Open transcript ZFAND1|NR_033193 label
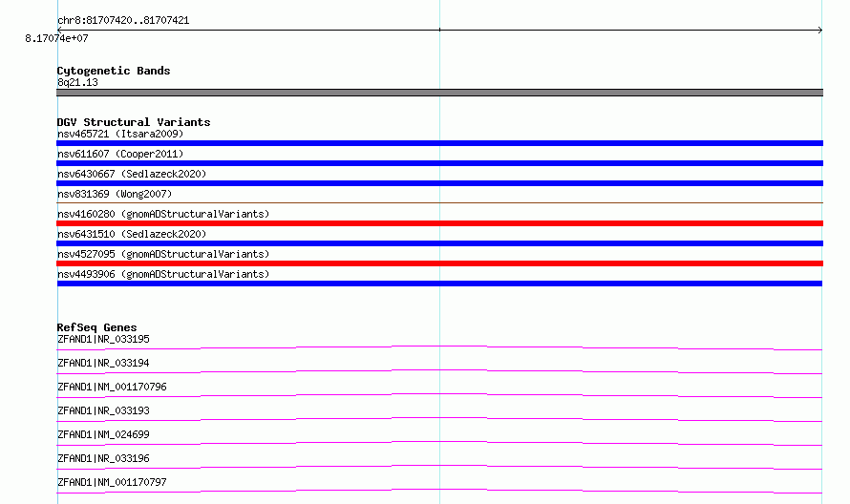 coord(103,410)
